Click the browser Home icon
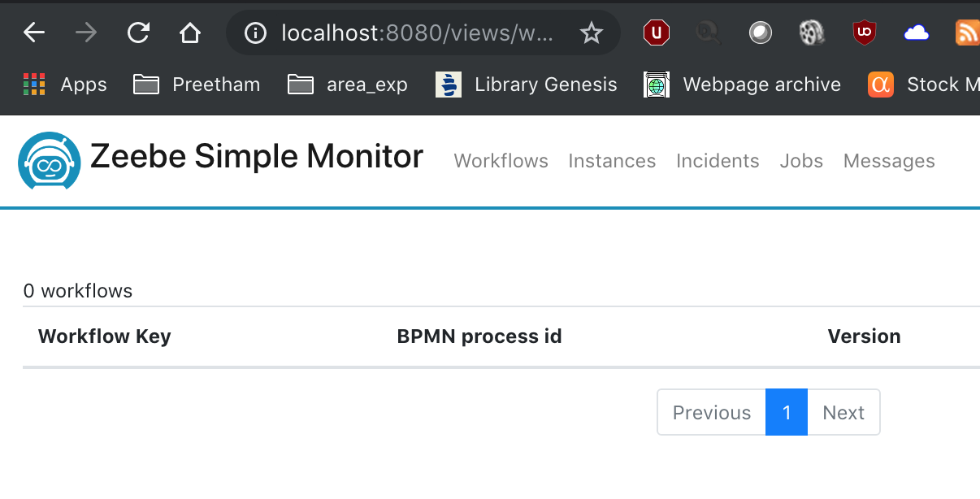980x499 pixels. (189, 33)
